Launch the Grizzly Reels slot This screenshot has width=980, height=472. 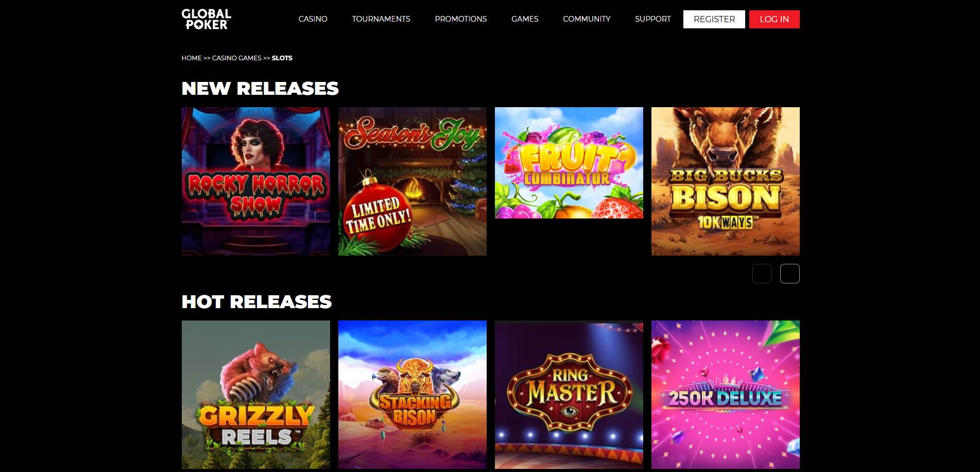[x=256, y=395]
